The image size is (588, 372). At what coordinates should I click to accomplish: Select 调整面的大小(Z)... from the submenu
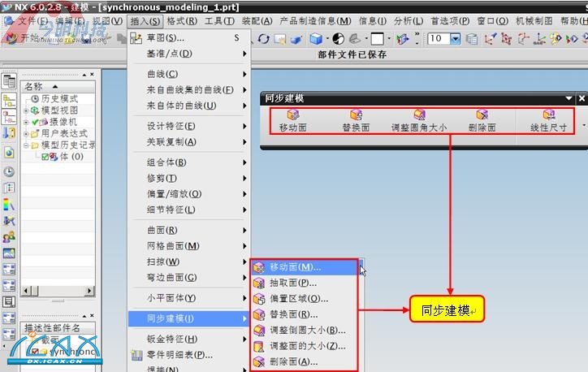pyautogui.click(x=305, y=346)
